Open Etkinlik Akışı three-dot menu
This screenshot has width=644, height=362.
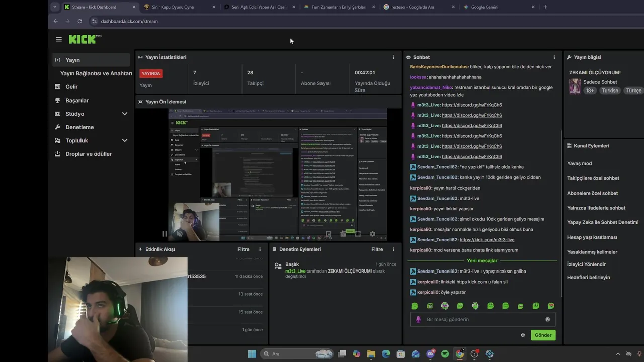[260, 249]
